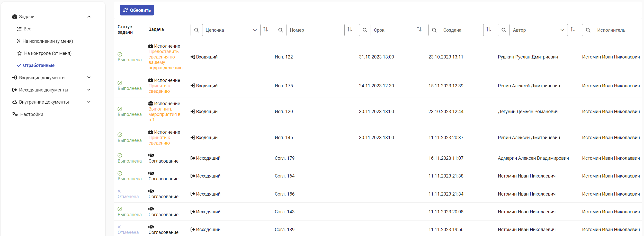Click author Адмерин Алексей Владимирович
This screenshot has width=644, height=236.
(533, 158)
